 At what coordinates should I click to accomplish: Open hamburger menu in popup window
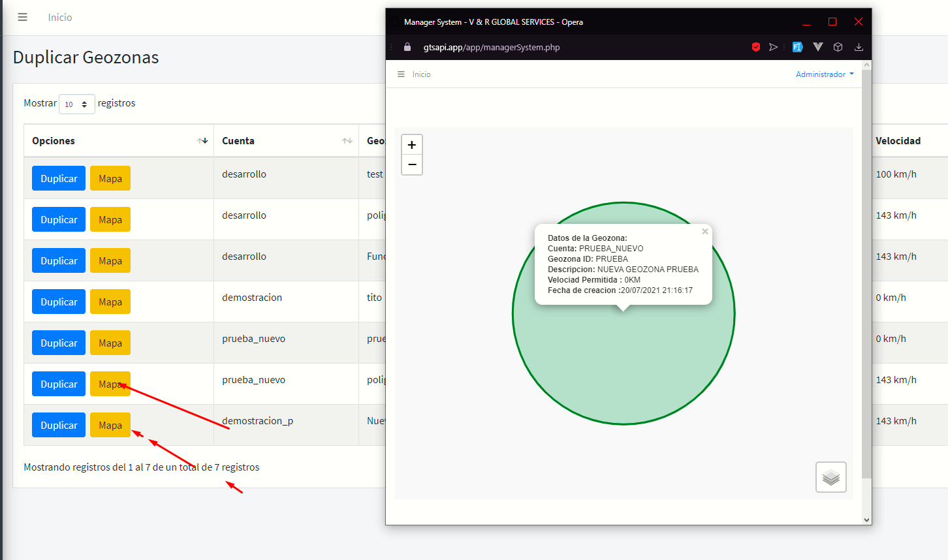point(401,74)
